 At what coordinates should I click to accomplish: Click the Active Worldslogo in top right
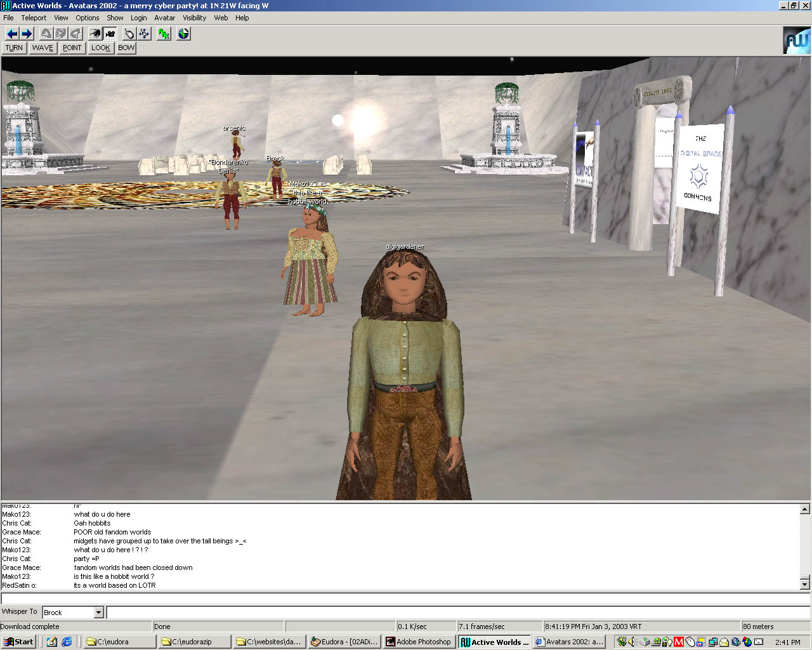tap(797, 41)
